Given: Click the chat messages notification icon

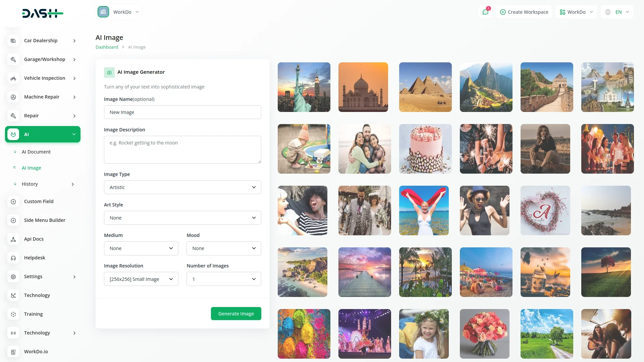Looking at the screenshot, I should tap(485, 12).
